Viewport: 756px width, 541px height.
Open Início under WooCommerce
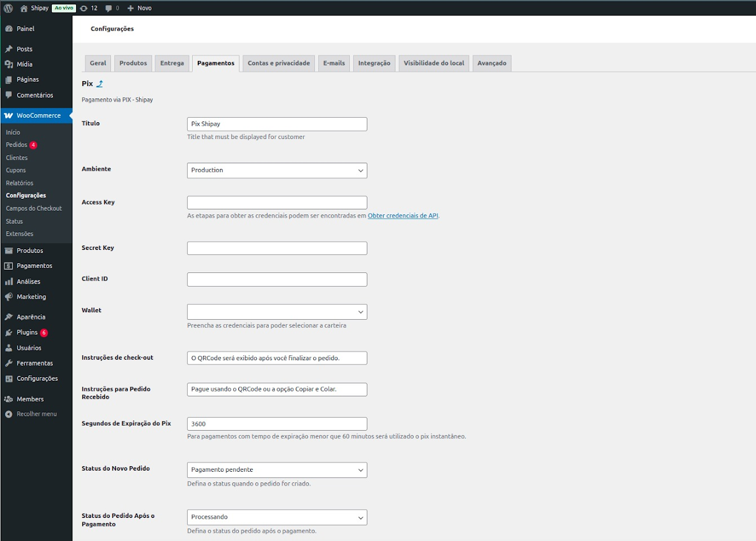[13, 132]
